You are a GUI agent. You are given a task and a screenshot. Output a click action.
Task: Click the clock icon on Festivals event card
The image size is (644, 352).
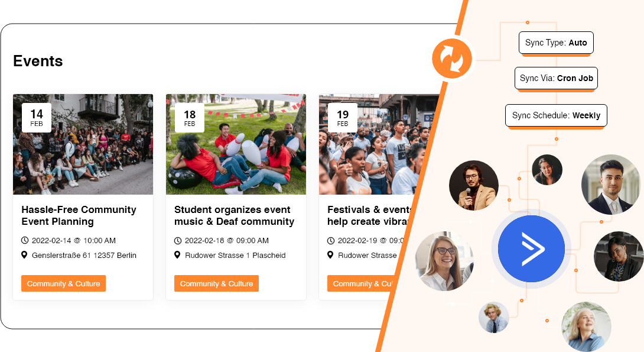tap(331, 241)
